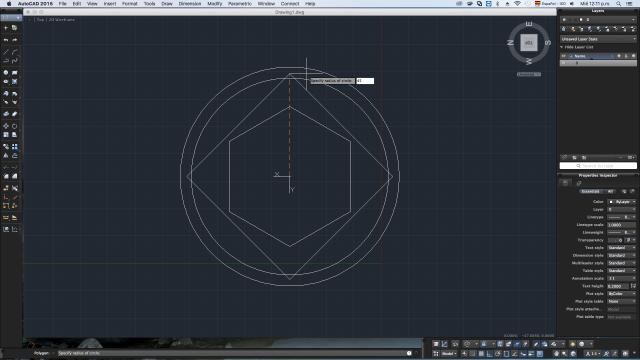Image resolution: width=640 pixels, height=360 pixels.
Task: Toggle visibility eye for layer 0
Action: click(564, 63)
